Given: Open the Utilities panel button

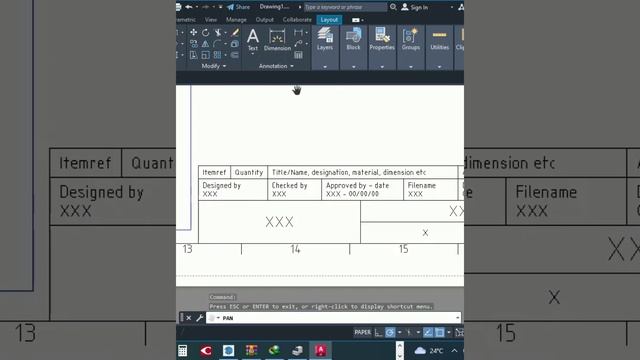Looking at the screenshot, I should [x=440, y=39].
